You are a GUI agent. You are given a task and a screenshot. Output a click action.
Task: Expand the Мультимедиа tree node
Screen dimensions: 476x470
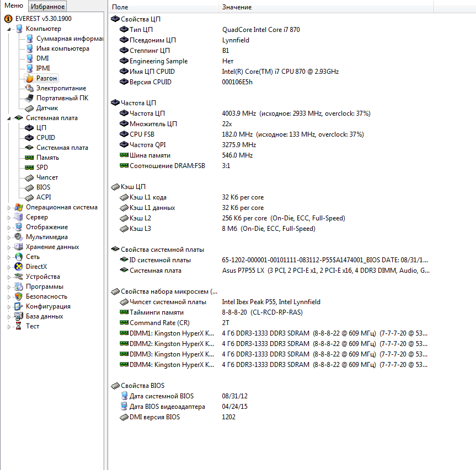click(9, 237)
